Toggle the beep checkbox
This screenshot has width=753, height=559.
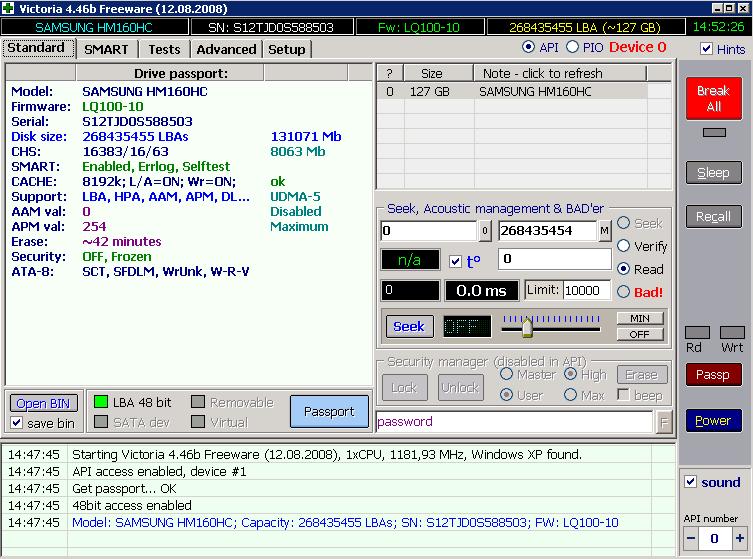click(623, 394)
